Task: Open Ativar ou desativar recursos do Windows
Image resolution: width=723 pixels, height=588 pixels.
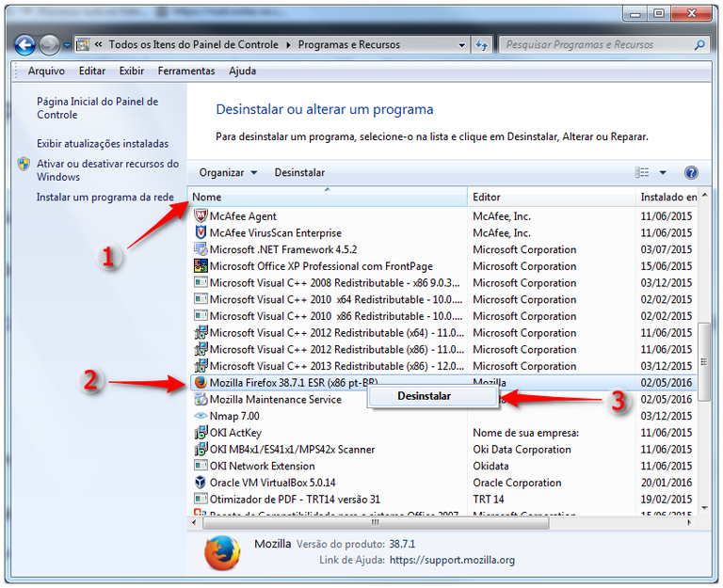Action: tap(107, 170)
